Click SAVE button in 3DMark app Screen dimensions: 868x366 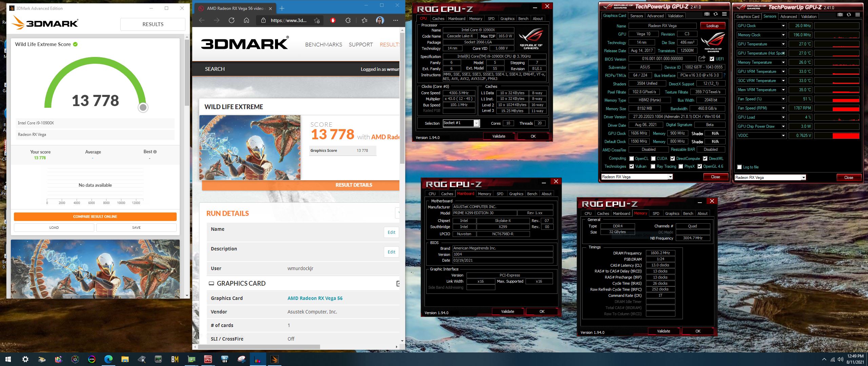pos(136,227)
